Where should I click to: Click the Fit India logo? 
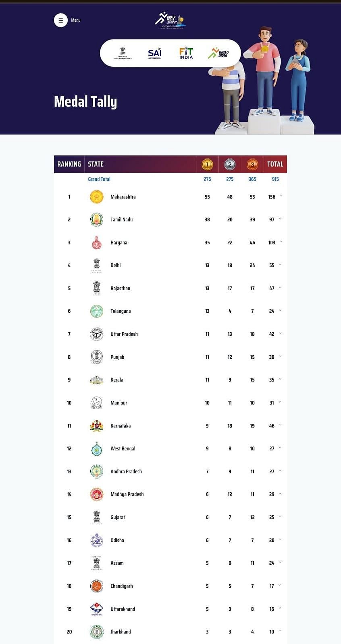tap(186, 53)
